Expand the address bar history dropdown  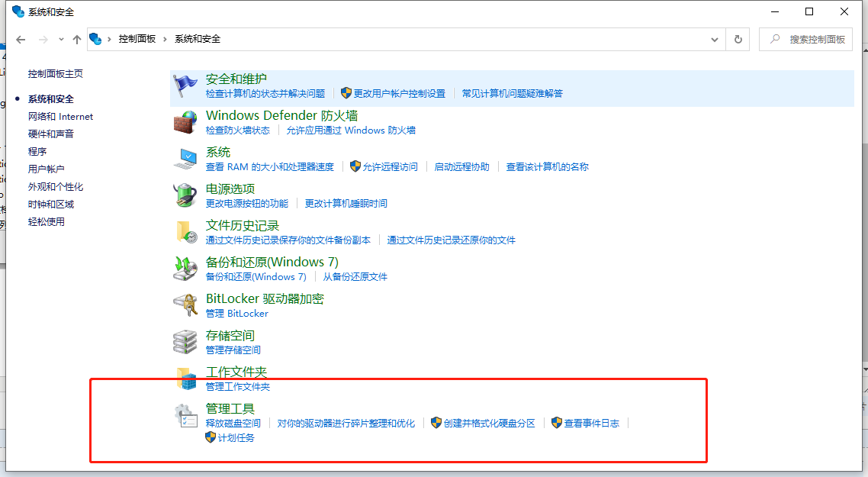coord(715,40)
